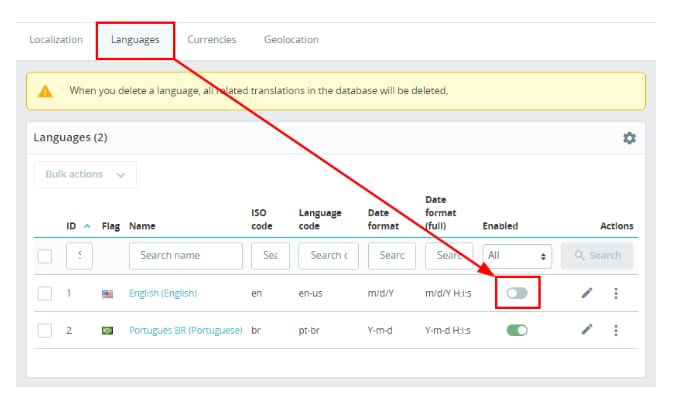This screenshot has height=394, width=689.
Task: Open the English (English) language link
Action: coord(163,293)
